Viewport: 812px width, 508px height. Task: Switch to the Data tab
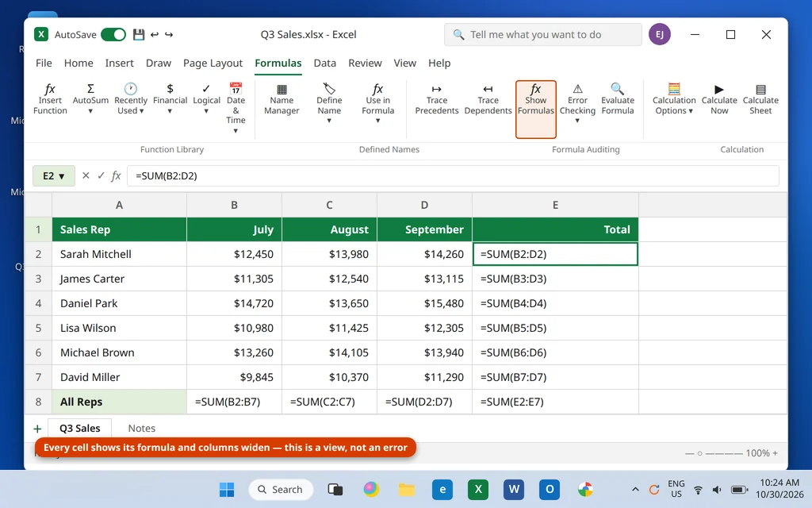click(324, 63)
